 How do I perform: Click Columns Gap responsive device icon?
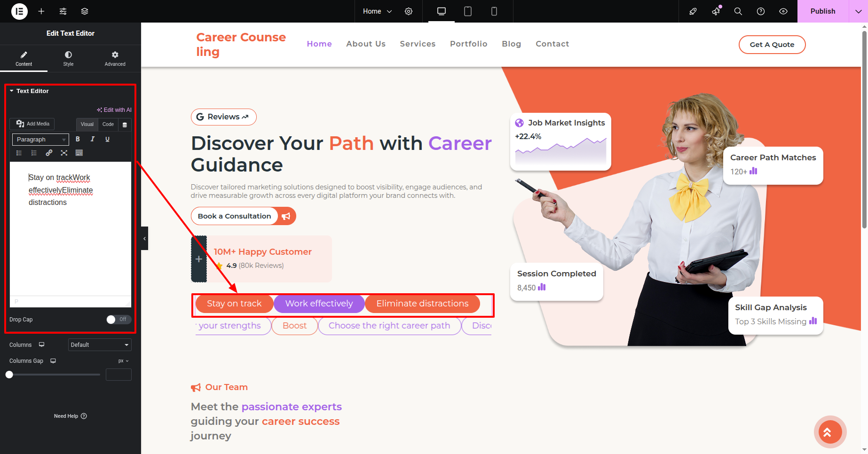(x=53, y=361)
